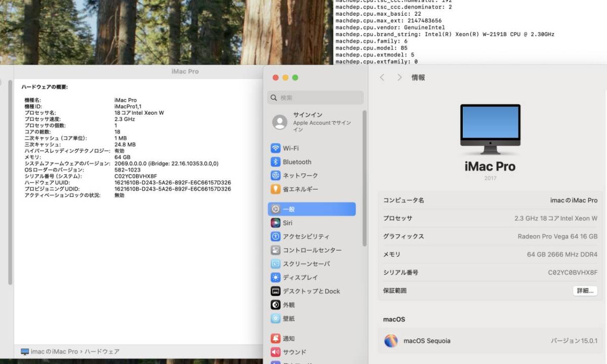Click ハードウェア in the path bar
The width and height of the screenshot is (607, 364).
(102, 351)
